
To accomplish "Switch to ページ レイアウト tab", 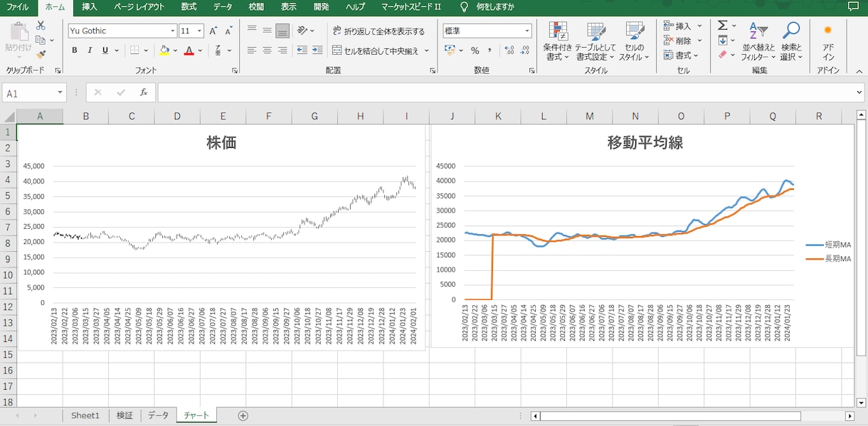I will pos(139,7).
